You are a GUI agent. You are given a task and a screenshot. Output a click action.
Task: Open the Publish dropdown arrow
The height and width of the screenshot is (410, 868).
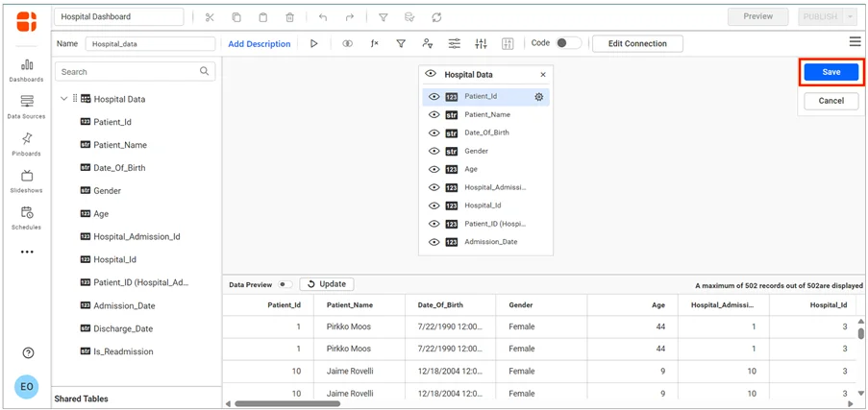coord(851,17)
